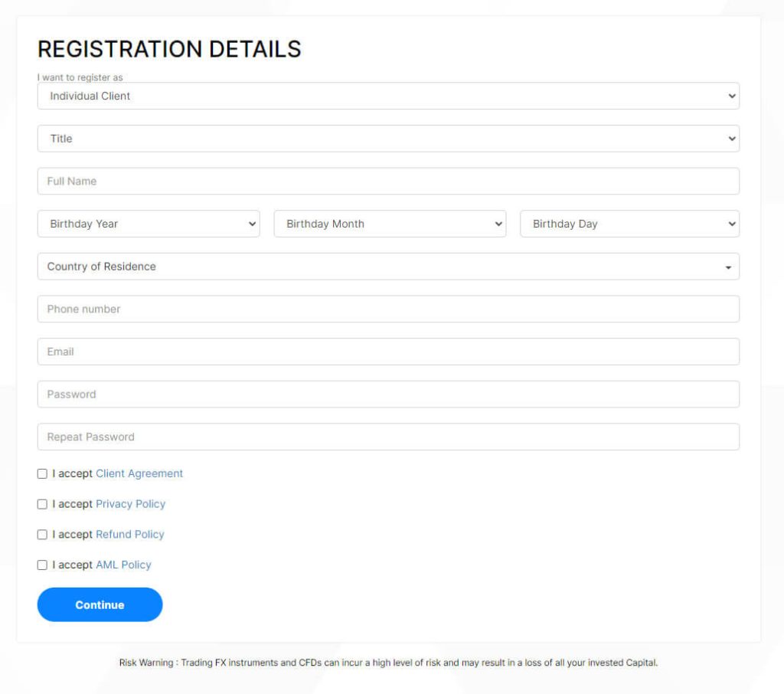Check the accept Privacy Policy box
This screenshot has height=694, width=784.
pyautogui.click(x=43, y=504)
